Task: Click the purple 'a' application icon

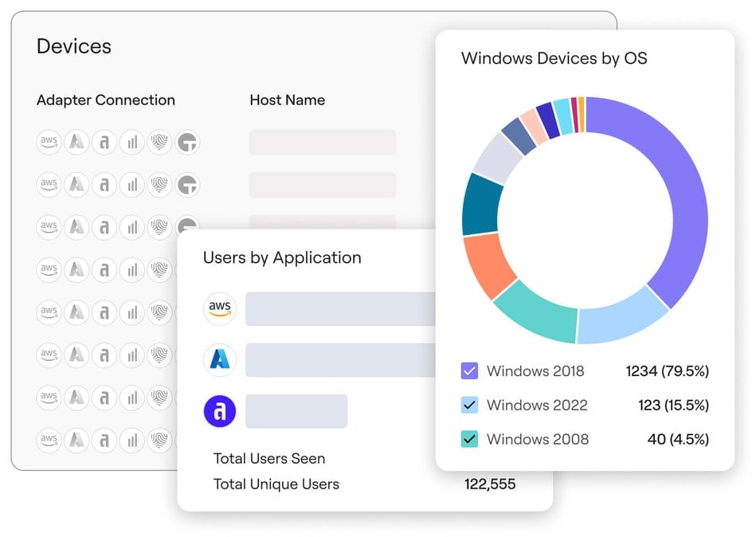Action: (220, 411)
